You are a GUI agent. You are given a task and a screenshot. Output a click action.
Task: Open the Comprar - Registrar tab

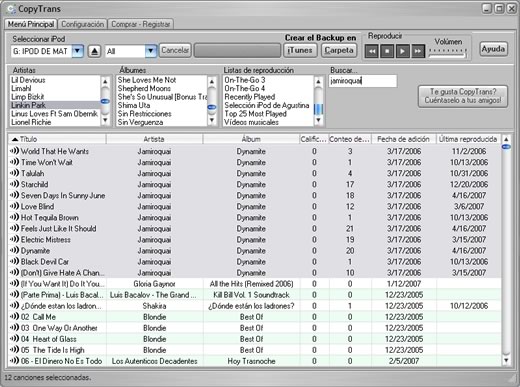141,24
